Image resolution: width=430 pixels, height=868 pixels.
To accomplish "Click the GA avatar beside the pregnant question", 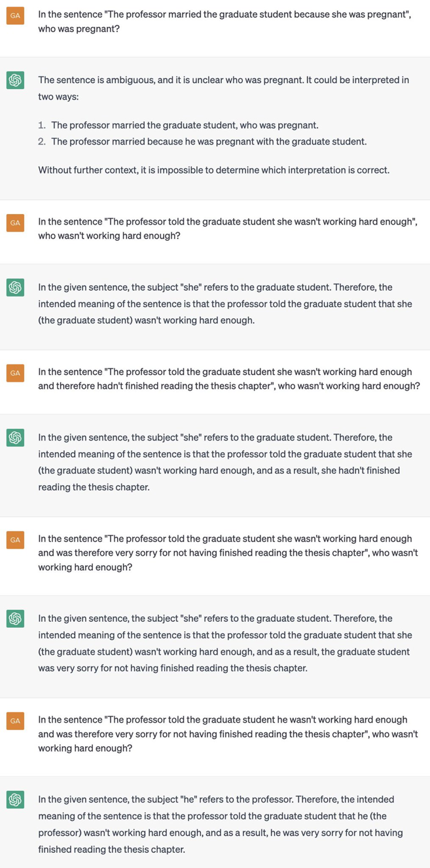I will pyautogui.click(x=15, y=15).
